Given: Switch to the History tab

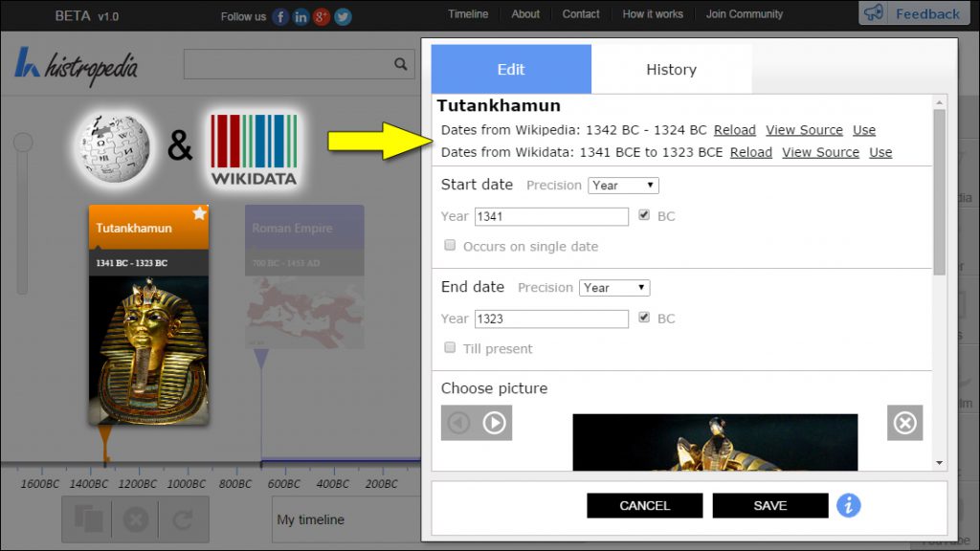Looking at the screenshot, I should (x=671, y=69).
